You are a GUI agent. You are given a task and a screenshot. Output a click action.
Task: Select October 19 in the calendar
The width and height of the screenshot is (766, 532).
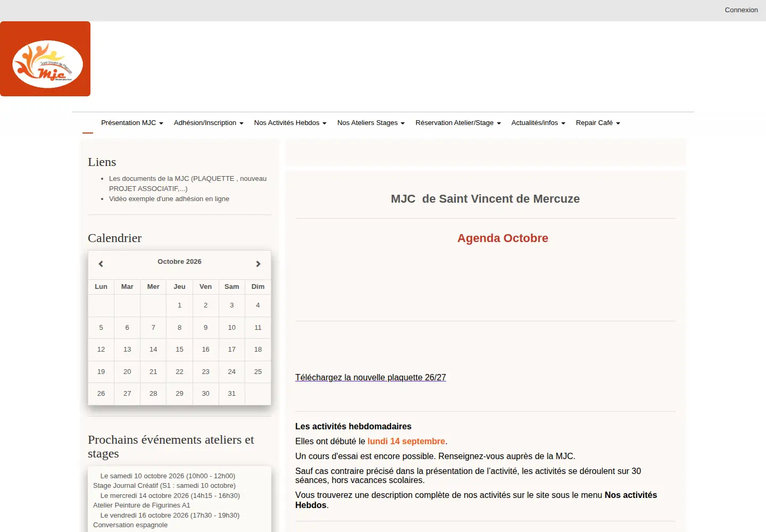pos(101,372)
